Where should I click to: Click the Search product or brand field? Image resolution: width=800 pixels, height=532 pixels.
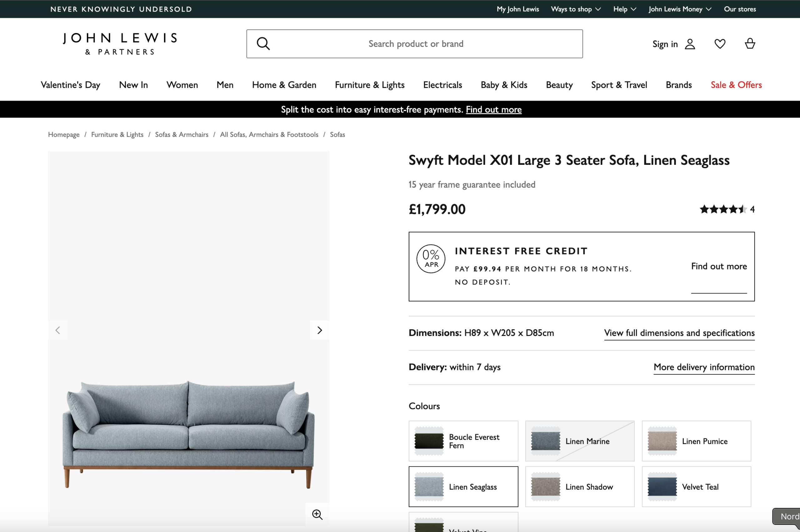[416, 44]
